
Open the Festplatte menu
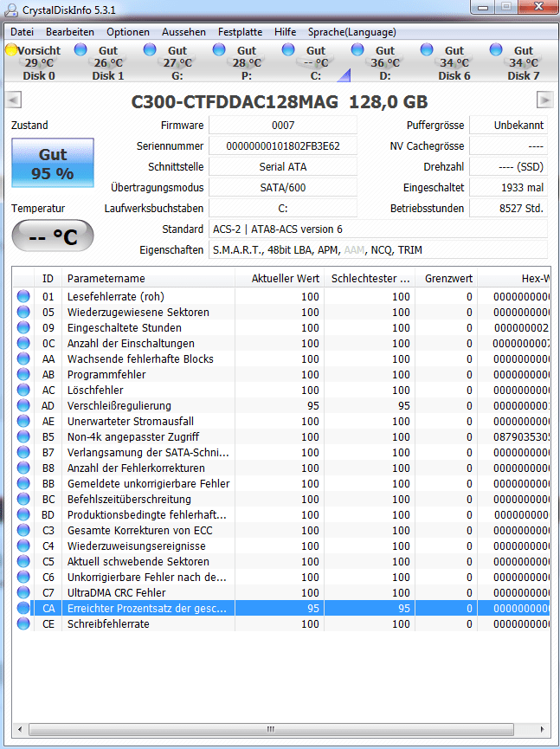click(x=240, y=32)
